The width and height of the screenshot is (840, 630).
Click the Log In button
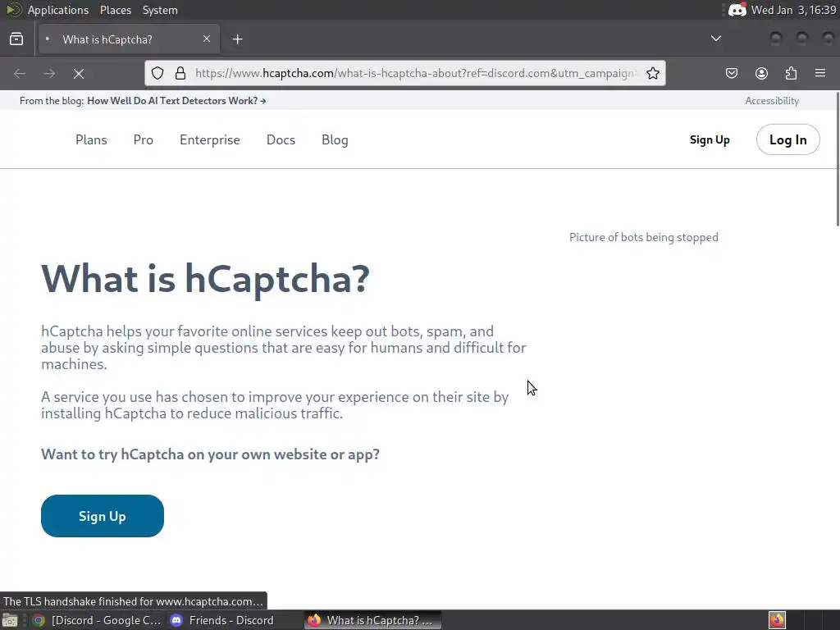788,139
